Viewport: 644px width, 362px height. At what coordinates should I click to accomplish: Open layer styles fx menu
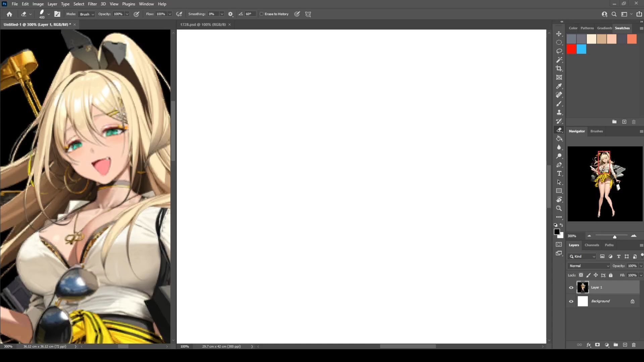point(589,345)
